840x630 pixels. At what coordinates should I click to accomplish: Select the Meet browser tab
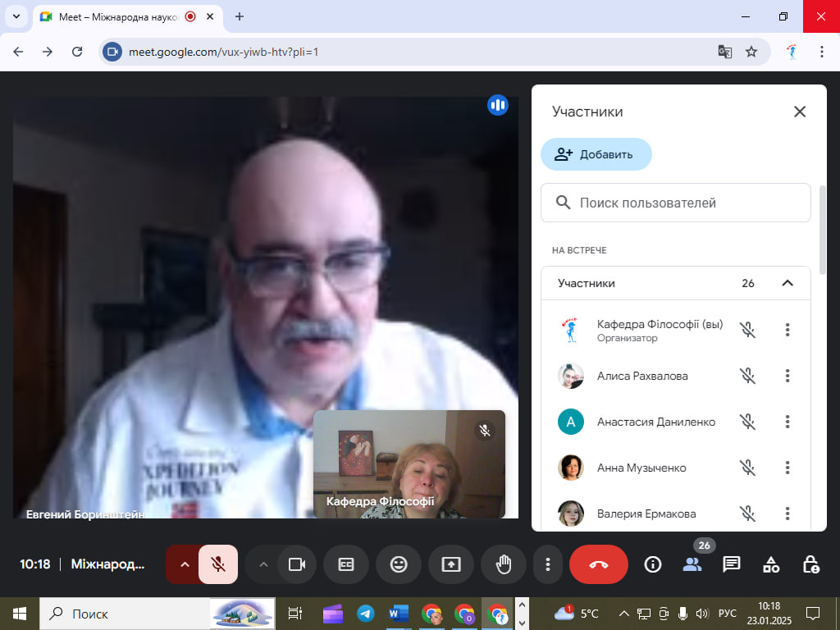coord(118,16)
